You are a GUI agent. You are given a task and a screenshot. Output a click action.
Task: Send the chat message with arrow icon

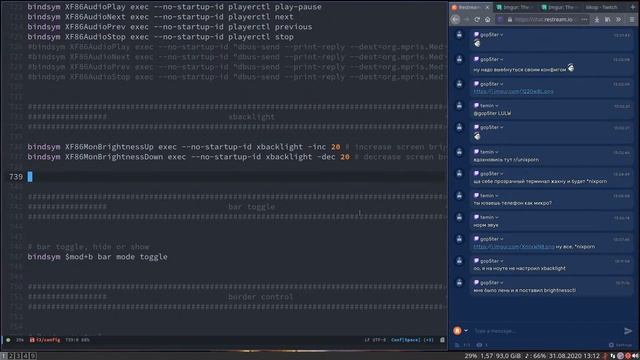click(628, 331)
